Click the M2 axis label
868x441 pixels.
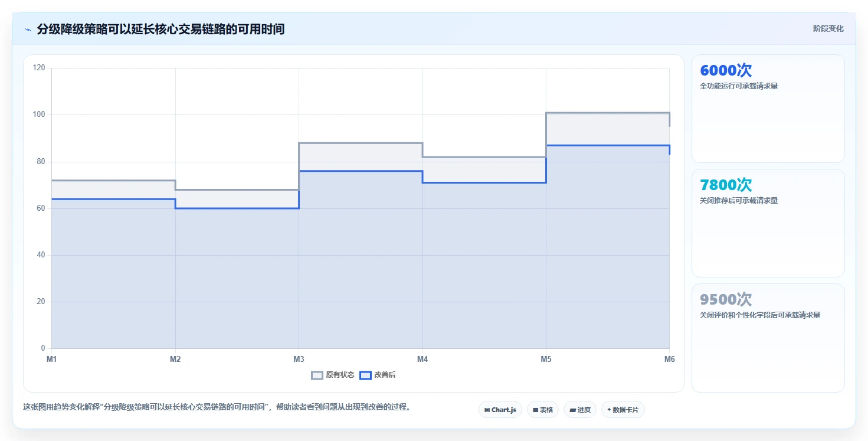[175, 359]
